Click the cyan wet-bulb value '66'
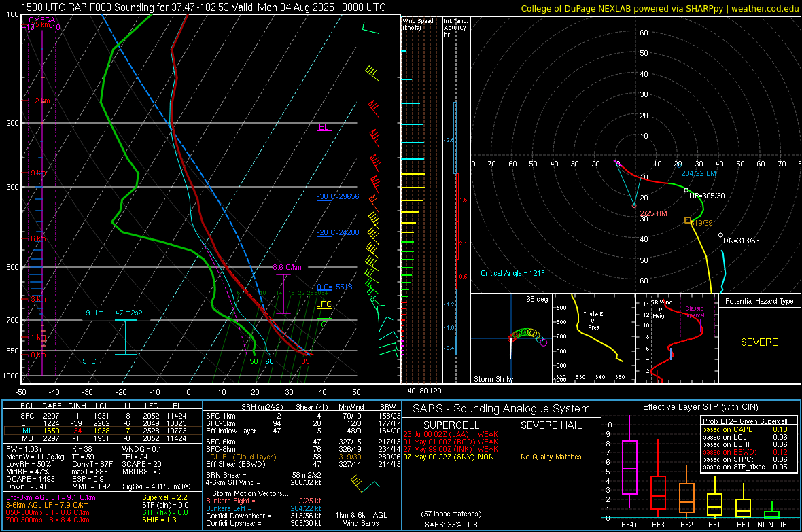802x532 pixels. tap(269, 361)
